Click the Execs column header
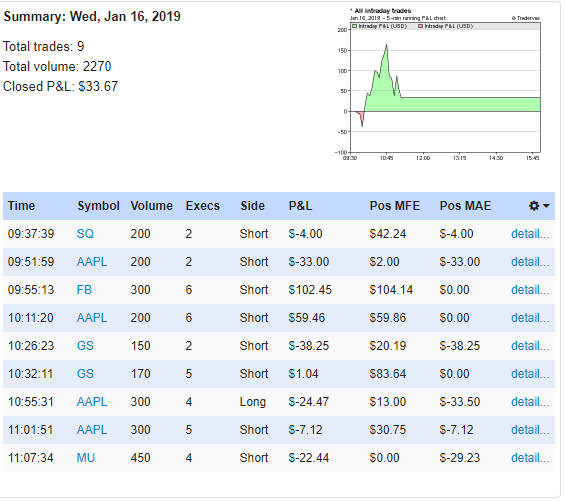The width and height of the screenshot is (565, 501). (x=203, y=206)
